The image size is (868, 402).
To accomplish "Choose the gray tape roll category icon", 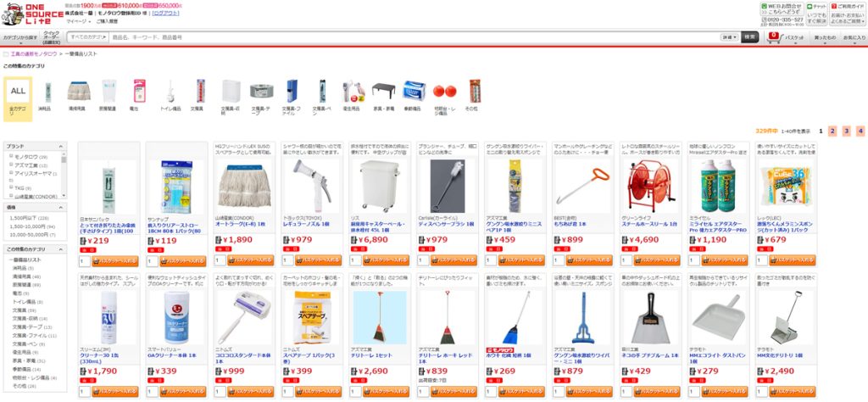I will [261, 92].
